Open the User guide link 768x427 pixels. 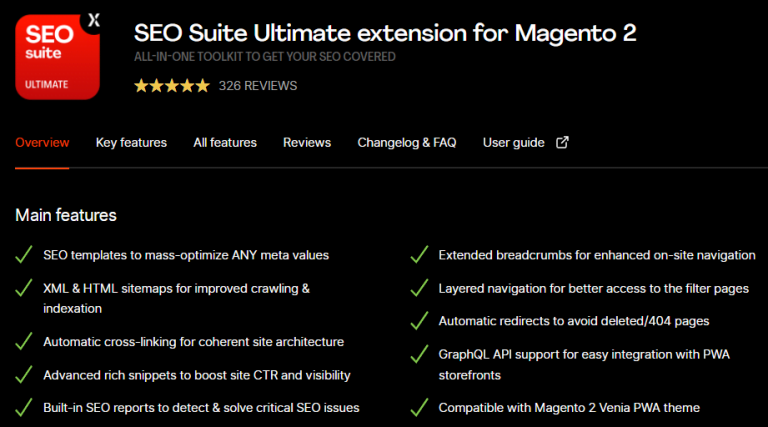(514, 142)
